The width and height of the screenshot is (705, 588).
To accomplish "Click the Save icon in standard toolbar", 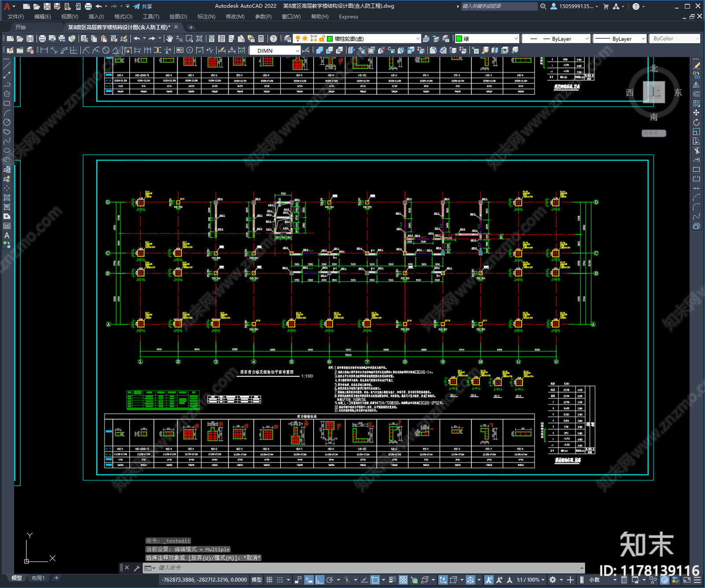I will (30, 39).
